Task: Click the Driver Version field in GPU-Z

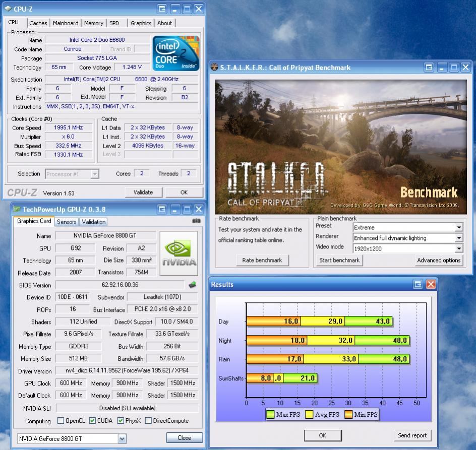Action: 127,370
